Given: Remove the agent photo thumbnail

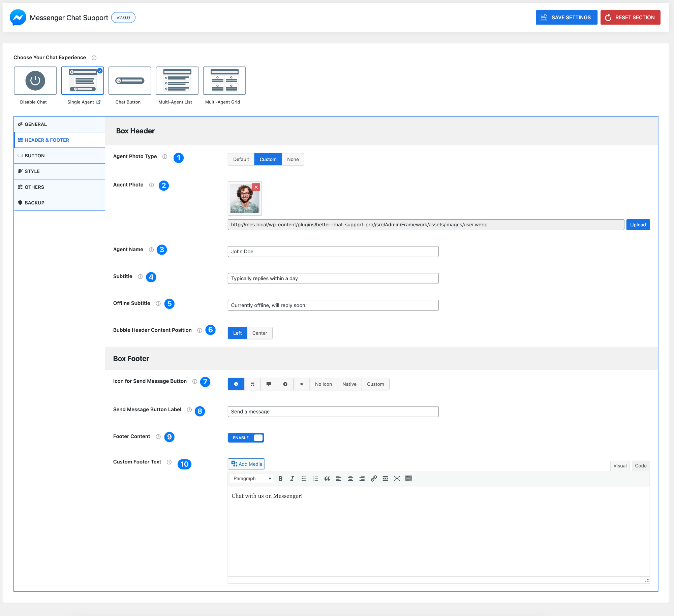Looking at the screenshot, I should pos(256,187).
